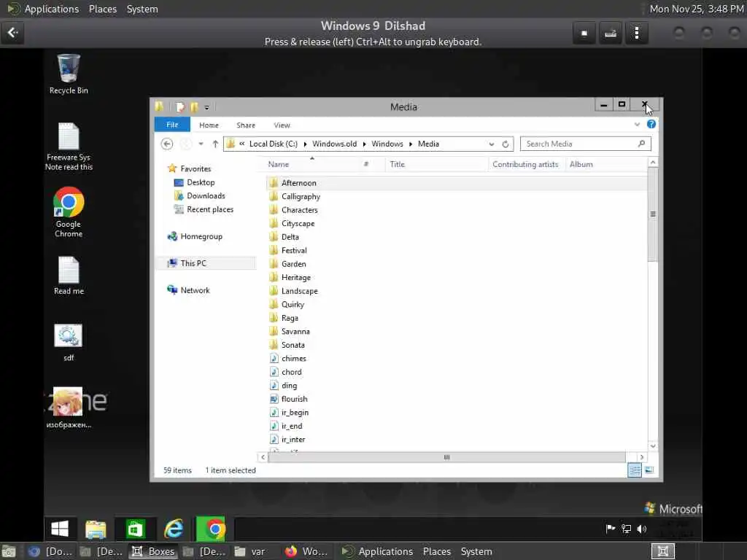Open the Boxes three-dot menu
The height and width of the screenshot is (560, 747).
(637, 33)
